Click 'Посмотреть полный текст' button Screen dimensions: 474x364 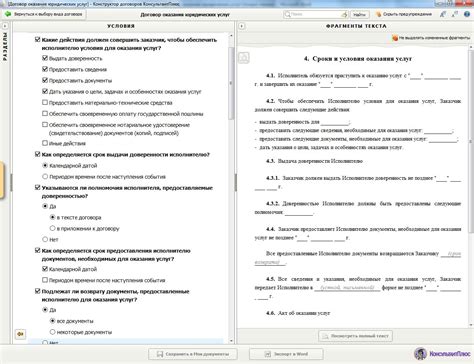(355, 336)
